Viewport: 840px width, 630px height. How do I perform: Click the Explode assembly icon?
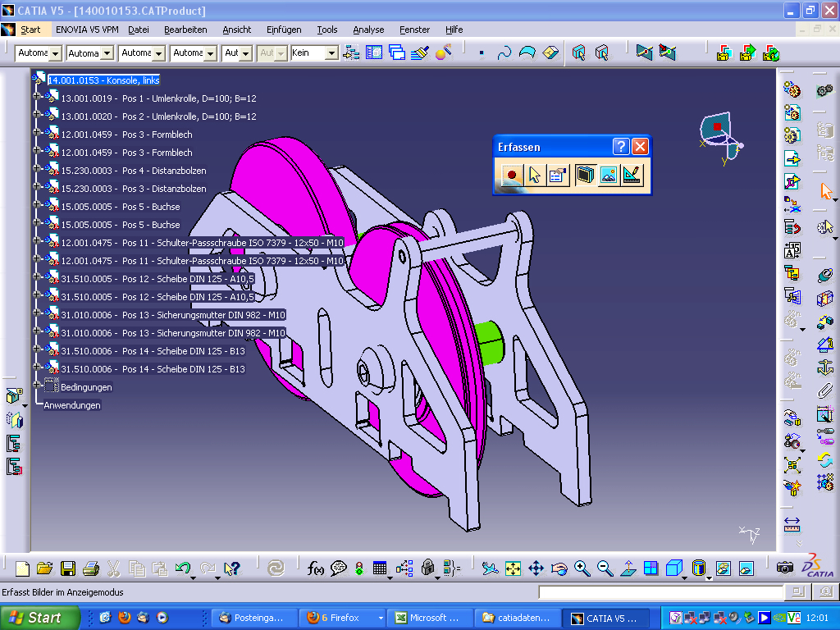(792, 464)
